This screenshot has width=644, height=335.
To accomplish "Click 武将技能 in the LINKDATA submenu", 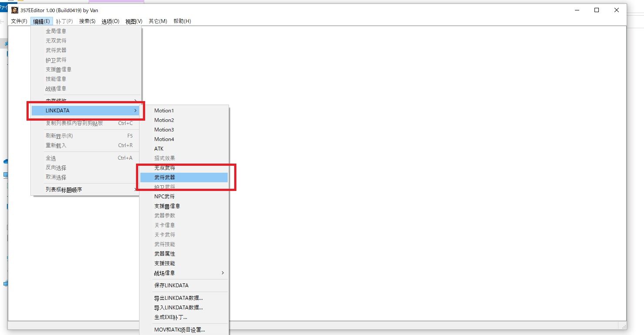I will tap(185, 244).
